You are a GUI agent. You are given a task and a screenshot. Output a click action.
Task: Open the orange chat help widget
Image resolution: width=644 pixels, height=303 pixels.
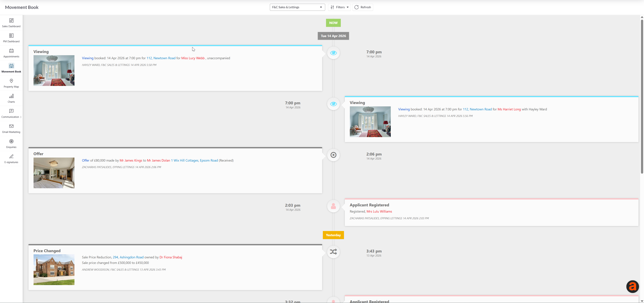click(x=632, y=287)
